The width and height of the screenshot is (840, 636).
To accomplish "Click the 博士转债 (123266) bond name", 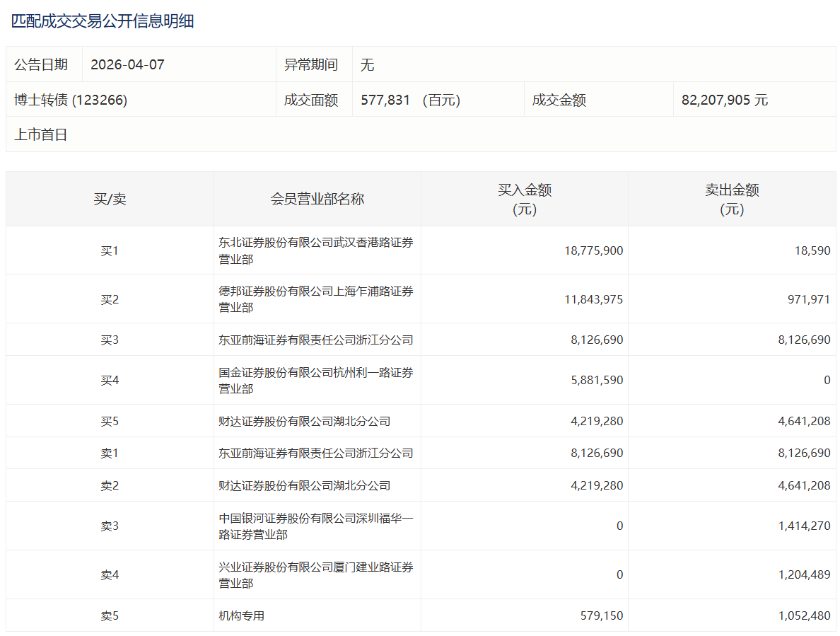I will click(x=71, y=100).
